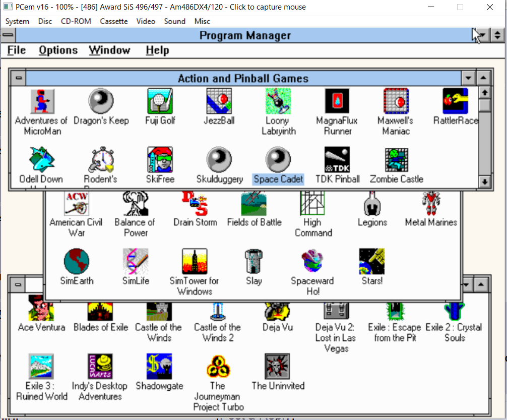Click the Fuji Golf icon
The height and width of the screenshot is (420, 507).
click(160, 101)
